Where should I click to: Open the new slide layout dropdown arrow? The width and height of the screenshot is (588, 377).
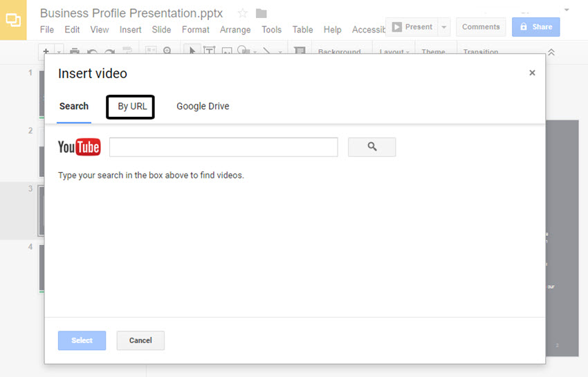59,50
